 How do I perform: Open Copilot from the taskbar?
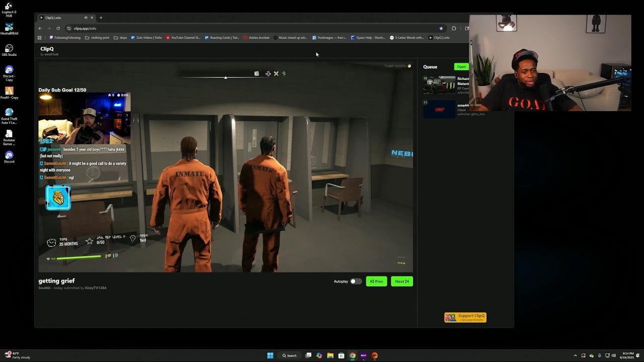point(319,355)
